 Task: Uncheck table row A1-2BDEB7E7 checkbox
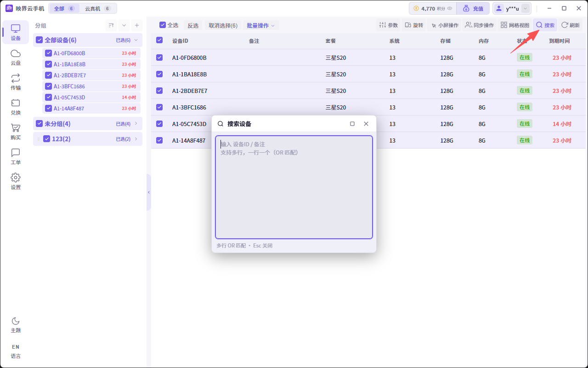coord(159,91)
